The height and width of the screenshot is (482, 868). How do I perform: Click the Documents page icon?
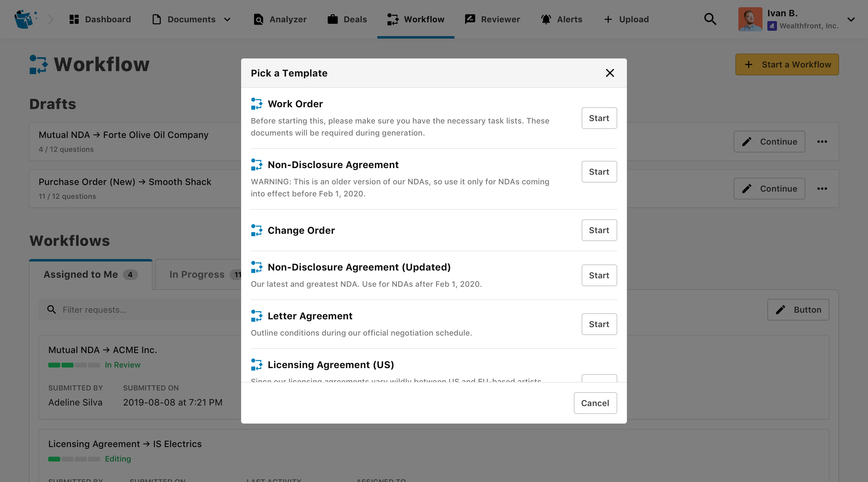pos(156,19)
